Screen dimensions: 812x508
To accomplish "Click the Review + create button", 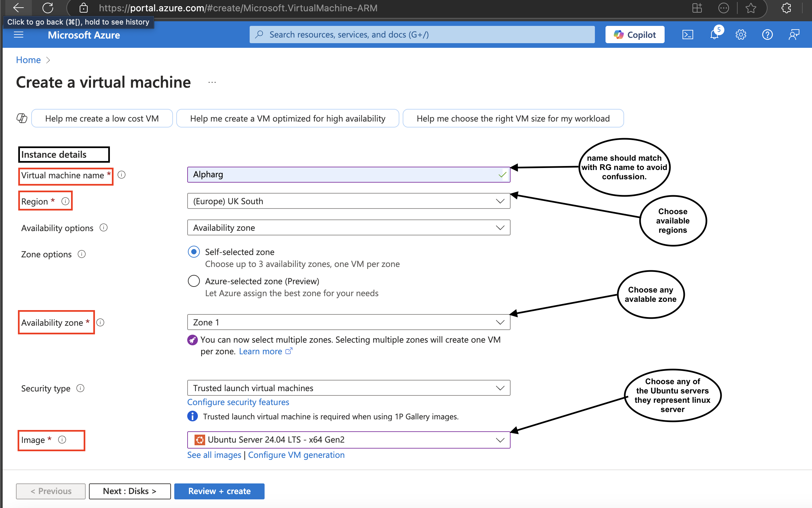I will 219,491.
